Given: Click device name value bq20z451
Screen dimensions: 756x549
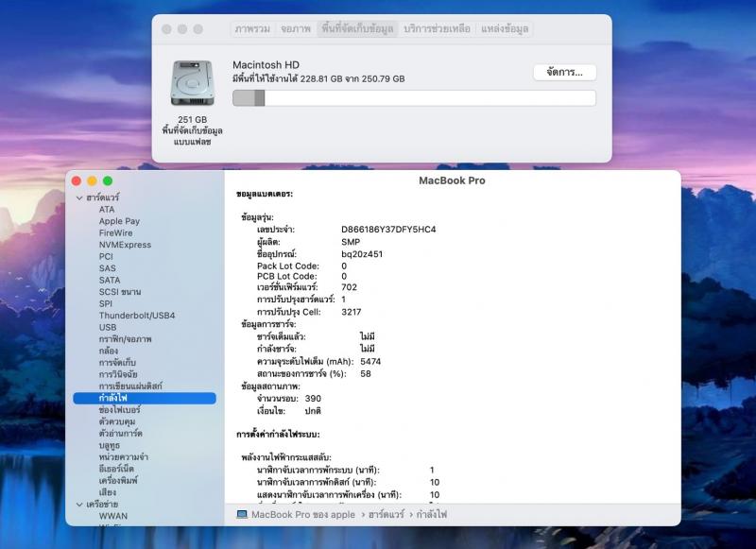Looking at the screenshot, I should tap(362, 254).
